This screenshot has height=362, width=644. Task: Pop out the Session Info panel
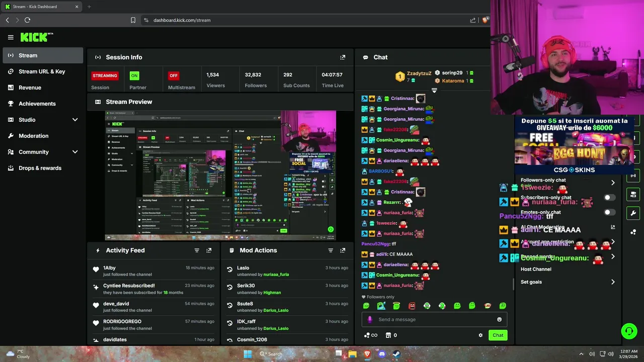[x=343, y=57]
